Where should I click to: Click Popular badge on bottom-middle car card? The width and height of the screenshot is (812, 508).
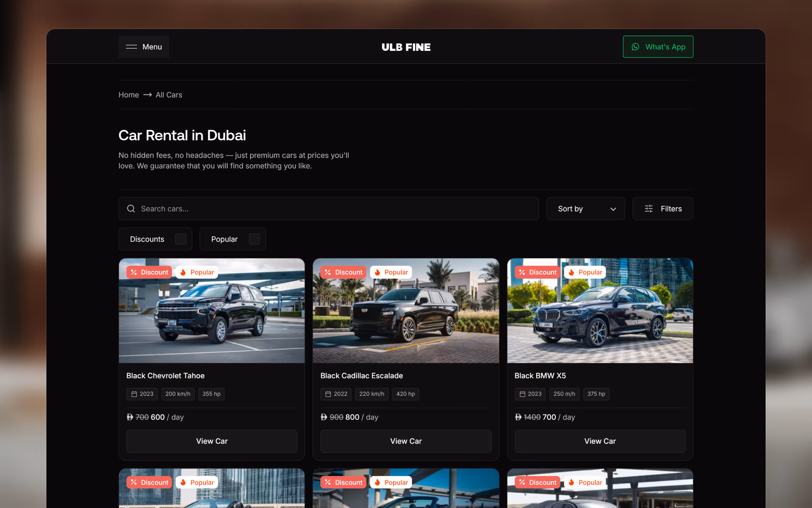click(x=391, y=482)
